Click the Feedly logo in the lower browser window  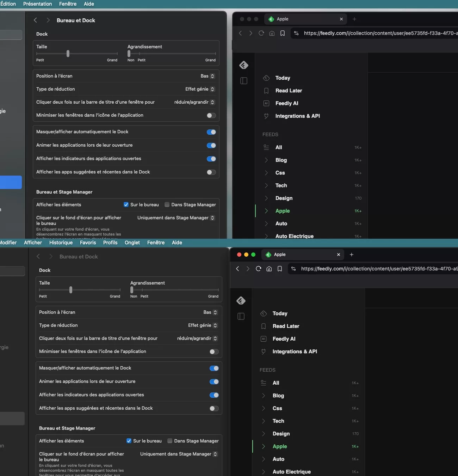(241, 301)
